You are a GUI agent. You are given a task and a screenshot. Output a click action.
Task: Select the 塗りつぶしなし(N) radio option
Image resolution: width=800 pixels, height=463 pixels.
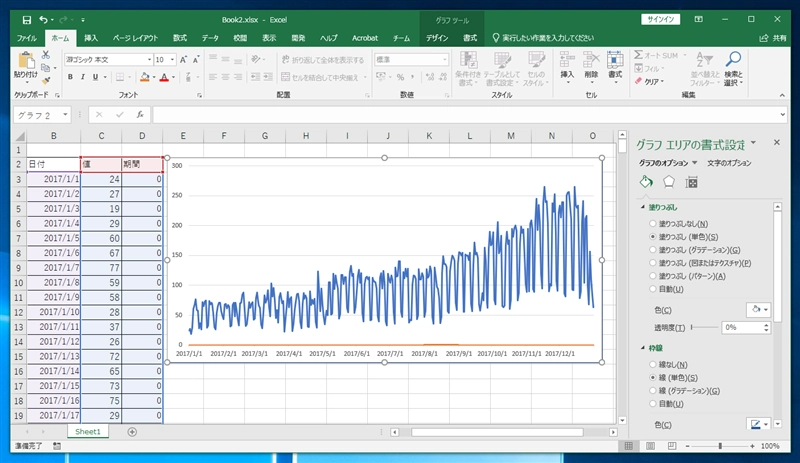click(653, 224)
